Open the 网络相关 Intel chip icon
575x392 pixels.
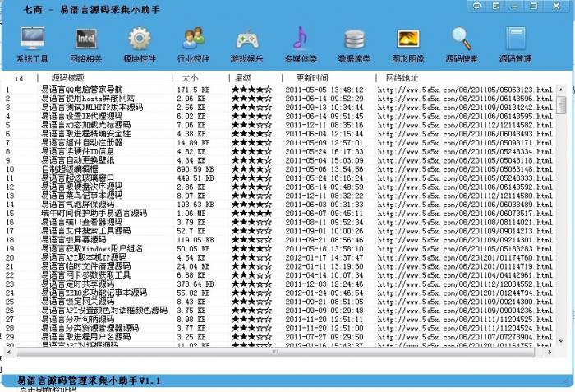[85, 38]
